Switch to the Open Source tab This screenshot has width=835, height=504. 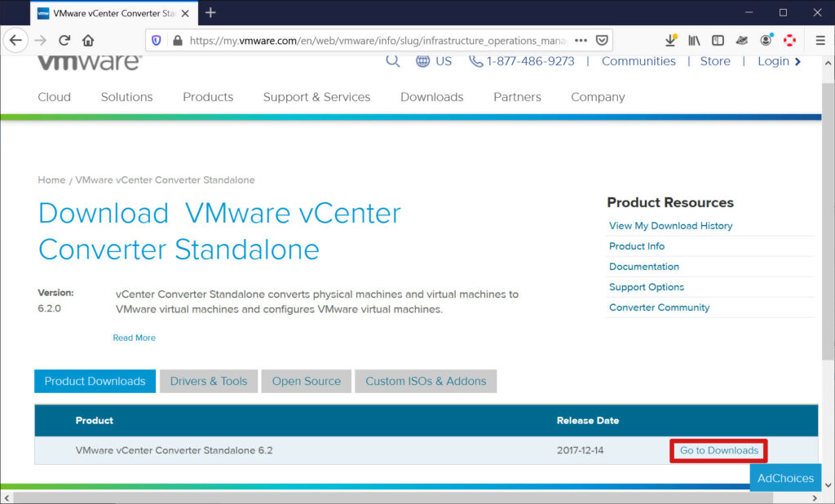pos(307,381)
